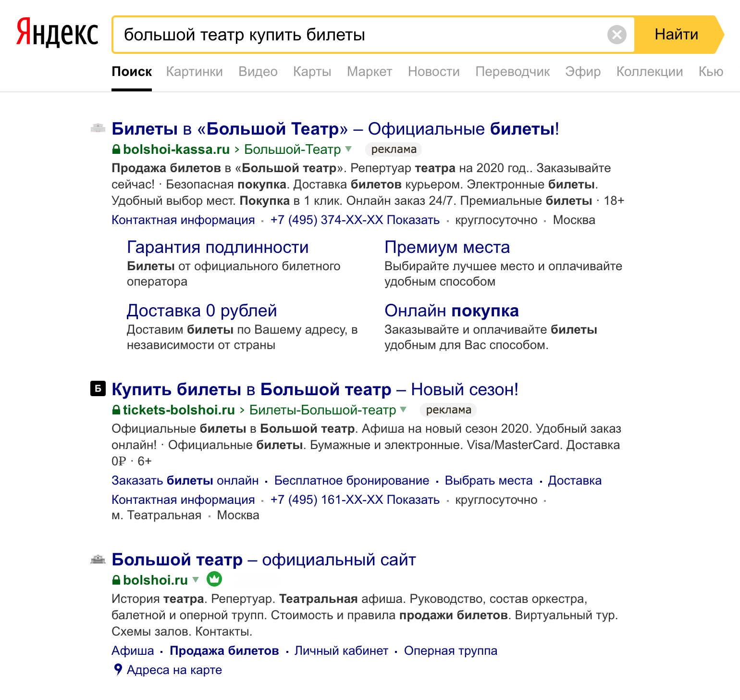Open Контактная информация for tickets-bolshoi.ru
This screenshot has width=740, height=700.
[x=183, y=500]
